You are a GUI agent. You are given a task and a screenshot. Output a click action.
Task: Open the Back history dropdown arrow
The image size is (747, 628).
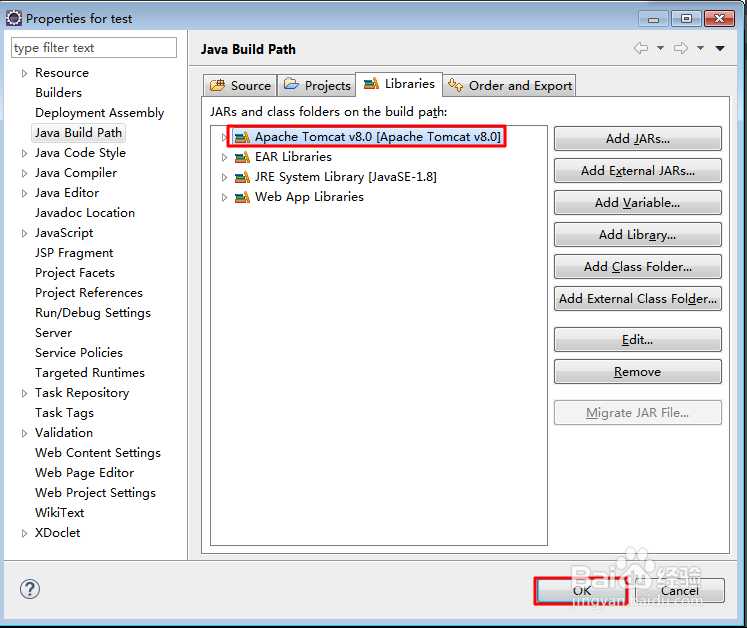(x=660, y=48)
